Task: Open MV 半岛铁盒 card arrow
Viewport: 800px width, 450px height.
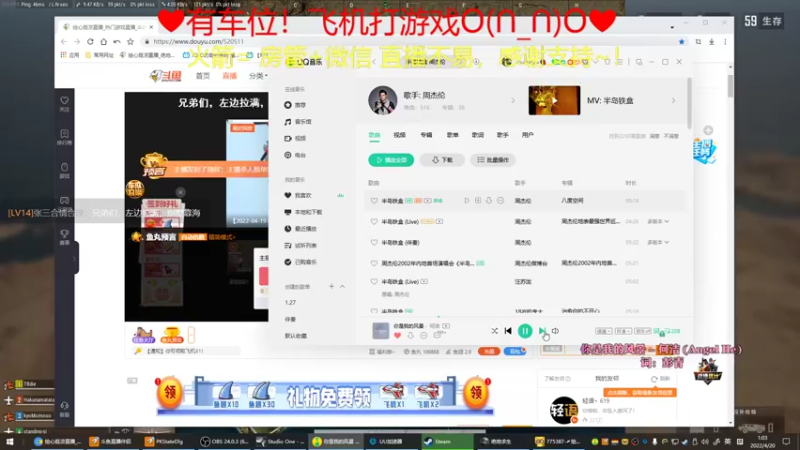Action: [x=673, y=101]
